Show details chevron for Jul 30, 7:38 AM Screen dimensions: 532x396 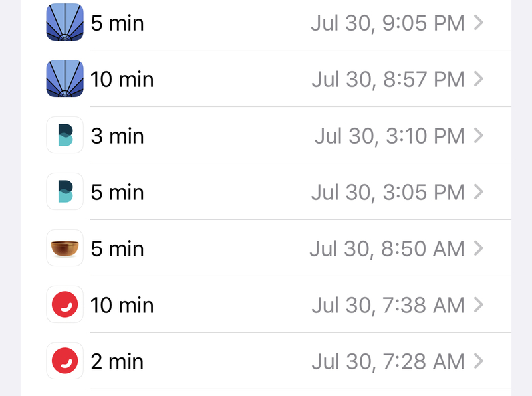click(x=478, y=304)
